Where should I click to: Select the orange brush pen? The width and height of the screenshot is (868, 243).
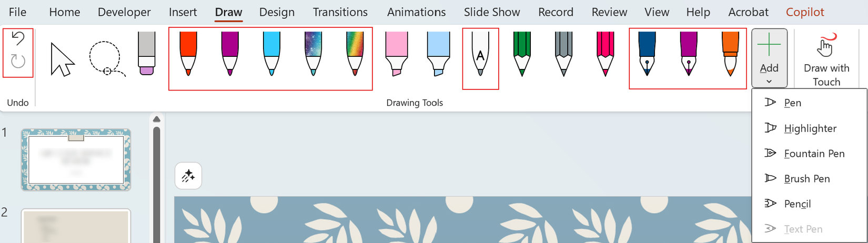coord(730,54)
